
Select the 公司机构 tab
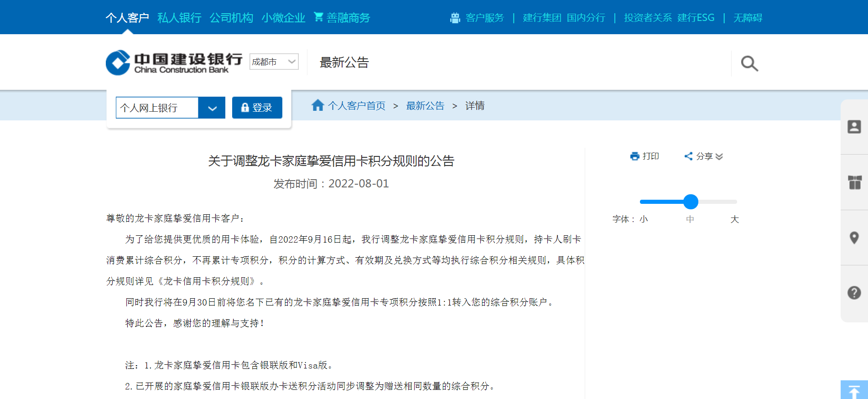pos(231,18)
